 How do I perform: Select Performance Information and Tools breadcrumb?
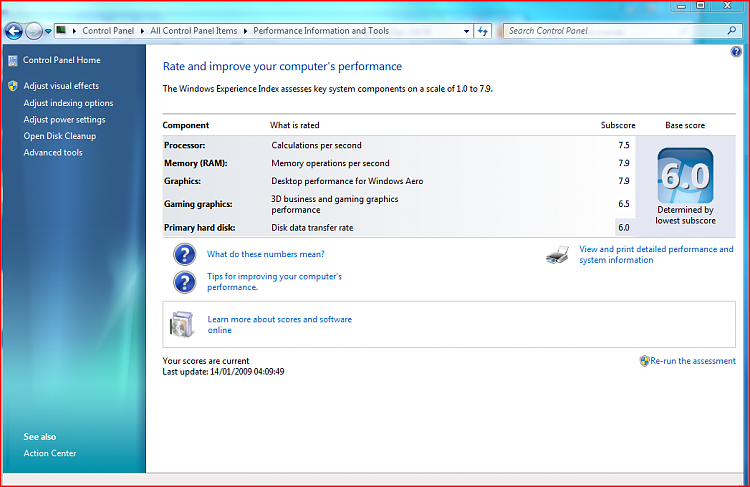[x=321, y=31]
